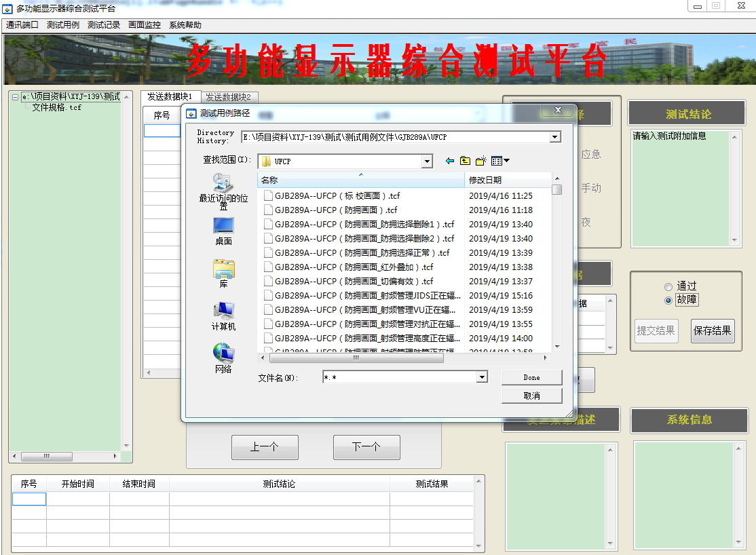Open the 系统帮助 menu
This screenshot has width=756, height=555.
pos(185,25)
